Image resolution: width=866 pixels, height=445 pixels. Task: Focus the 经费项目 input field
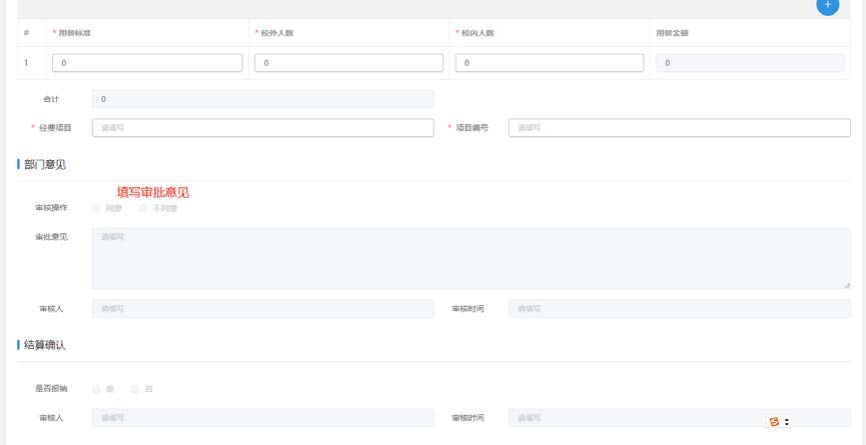tap(263, 128)
